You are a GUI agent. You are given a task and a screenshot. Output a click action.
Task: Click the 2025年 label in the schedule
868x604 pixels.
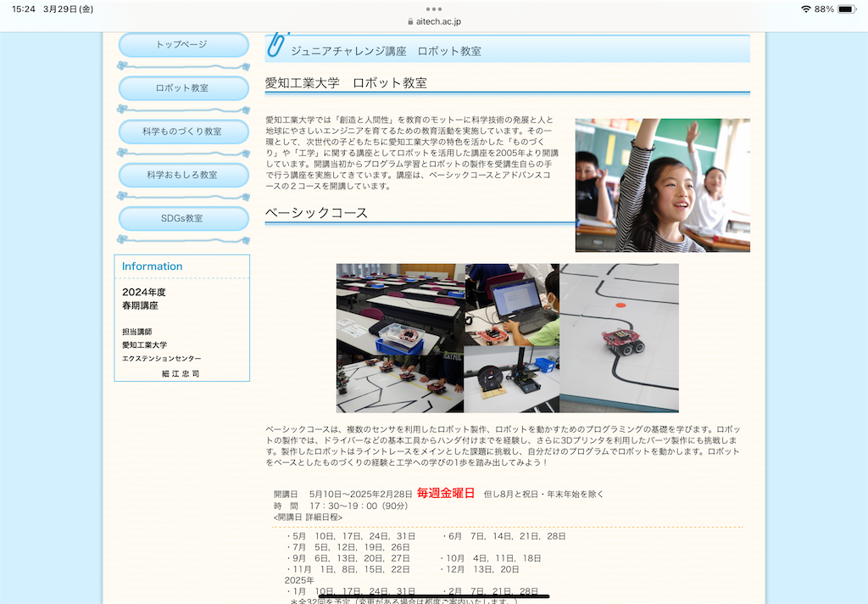299,580
